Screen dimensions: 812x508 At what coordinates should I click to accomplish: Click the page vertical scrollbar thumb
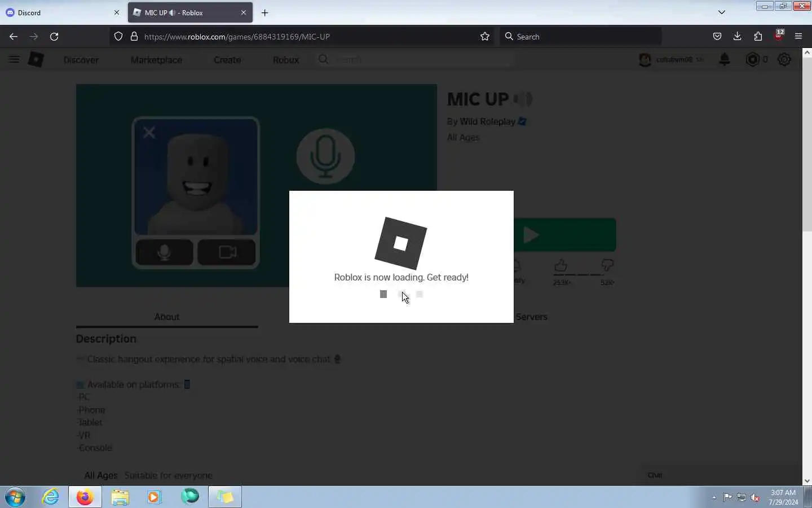tap(807, 144)
